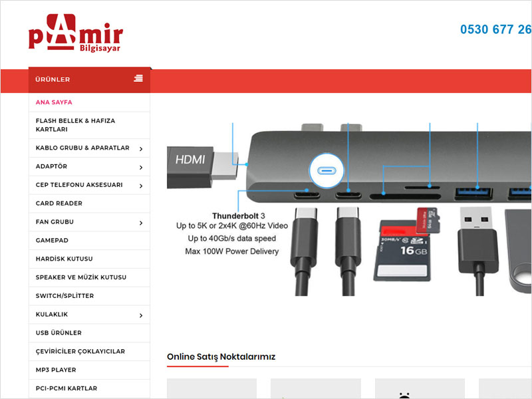Viewport: 532px width, 399px height.
Task: Expand KABLO GRUBU & APARATLAR submenu arrow
Action: 141,148
